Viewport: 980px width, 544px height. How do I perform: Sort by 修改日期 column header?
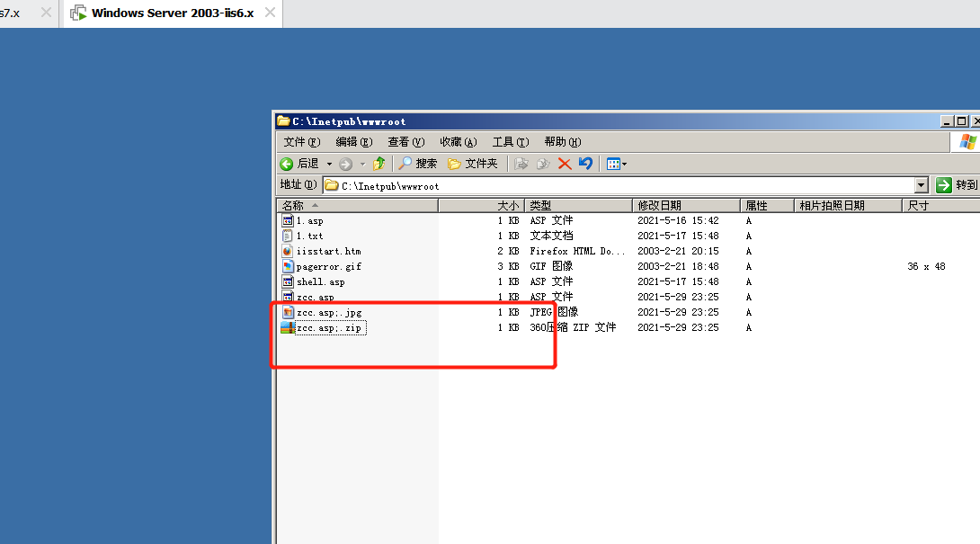coord(686,206)
